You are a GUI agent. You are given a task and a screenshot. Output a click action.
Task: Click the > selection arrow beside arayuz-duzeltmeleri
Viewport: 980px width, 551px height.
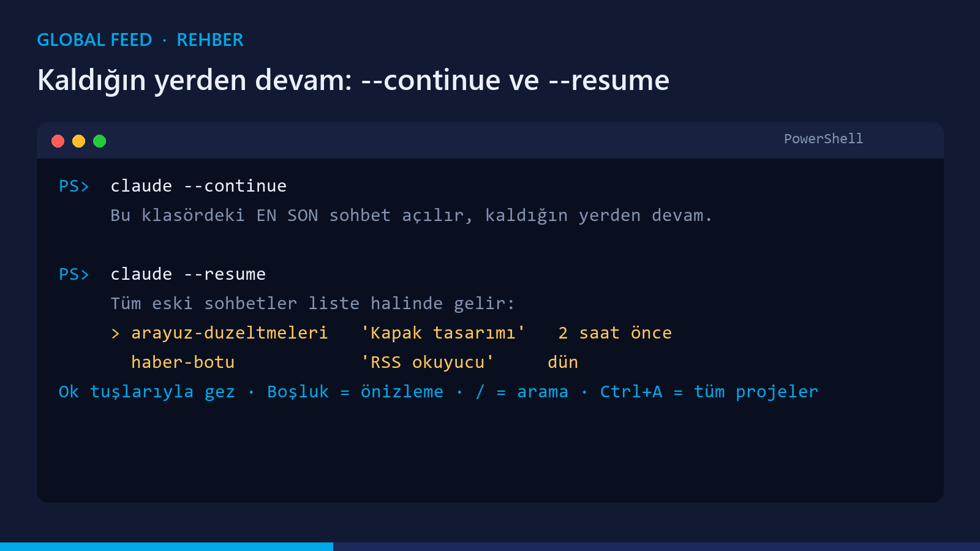coord(115,334)
